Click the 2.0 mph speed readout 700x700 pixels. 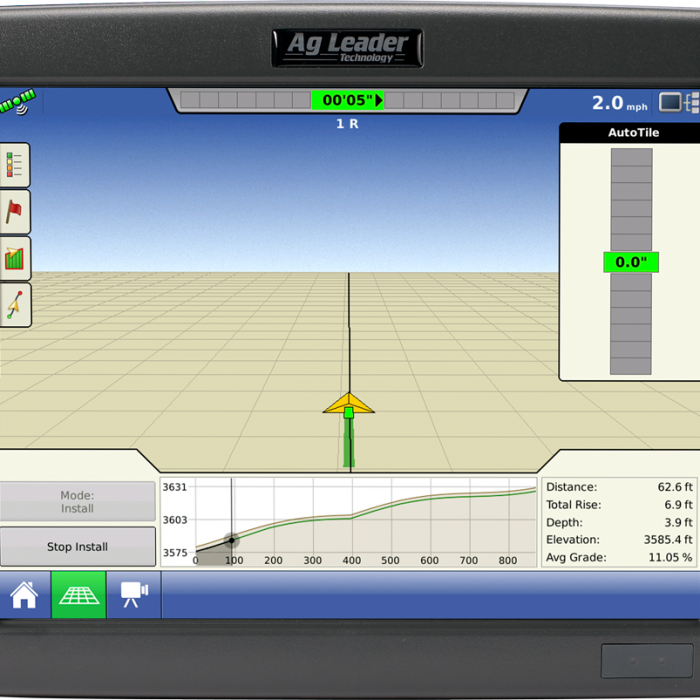[619, 103]
